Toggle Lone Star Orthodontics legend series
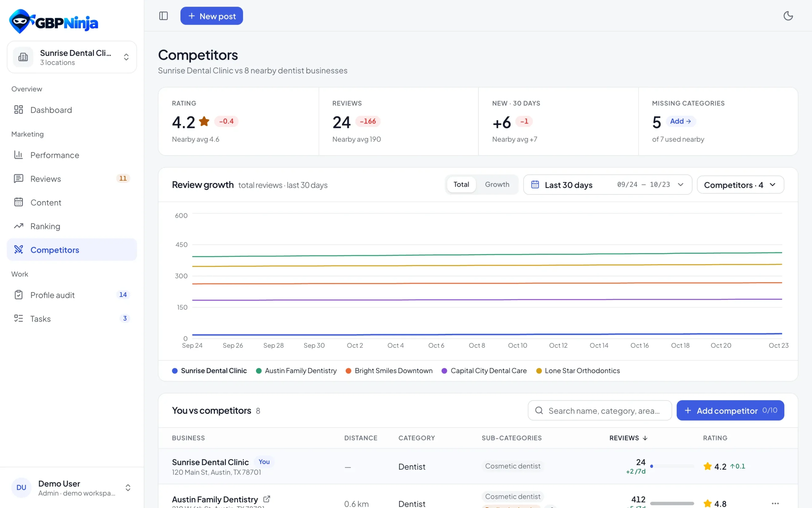This screenshot has width=812, height=508. click(x=578, y=371)
